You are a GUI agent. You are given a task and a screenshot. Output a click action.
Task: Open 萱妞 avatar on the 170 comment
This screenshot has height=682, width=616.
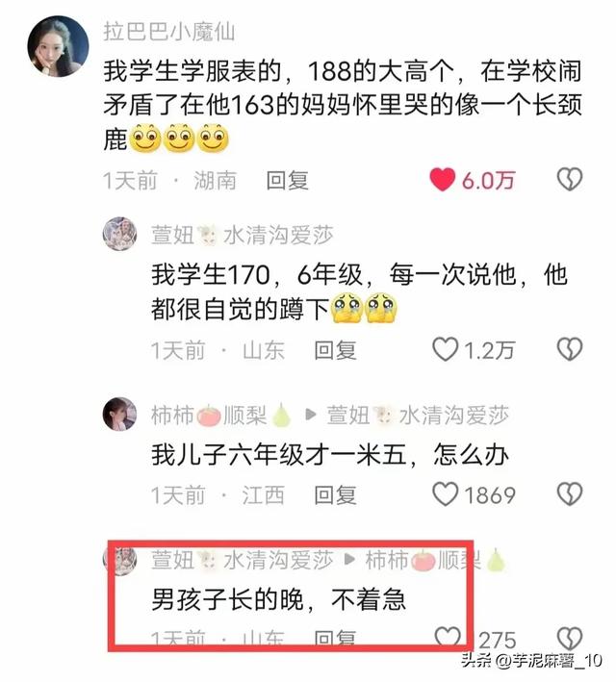119,234
